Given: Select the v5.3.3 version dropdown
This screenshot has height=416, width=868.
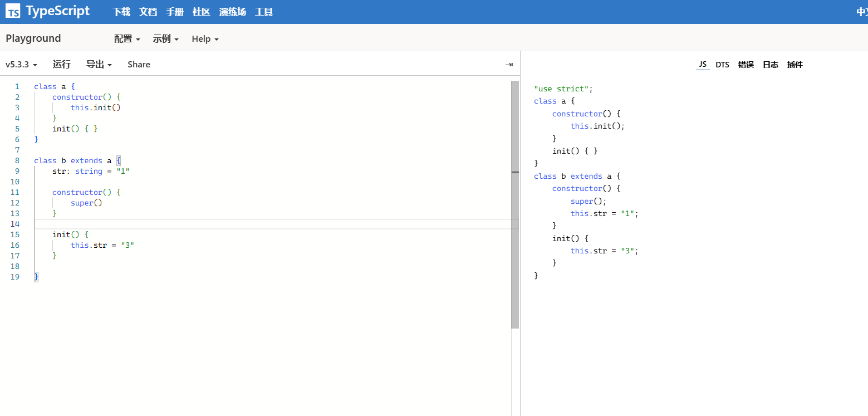Looking at the screenshot, I should (x=21, y=65).
